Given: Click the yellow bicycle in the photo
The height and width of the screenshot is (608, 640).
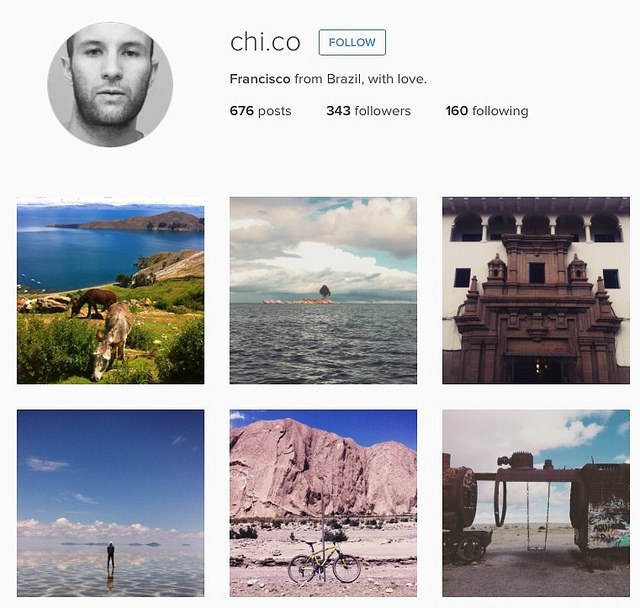Looking at the screenshot, I should (x=324, y=562).
